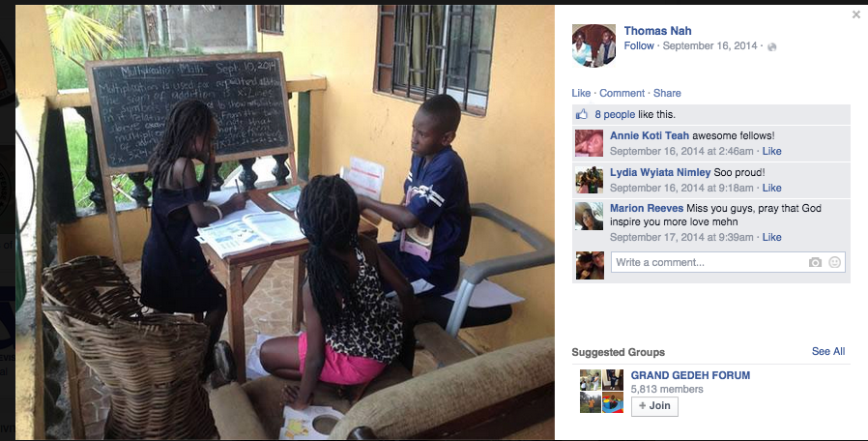This screenshot has height=441, width=868.
Task: Share this photo post
Action: (x=667, y=93)
